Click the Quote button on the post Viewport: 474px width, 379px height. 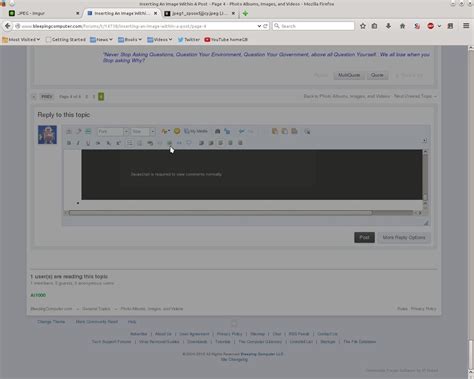point(377,75)
